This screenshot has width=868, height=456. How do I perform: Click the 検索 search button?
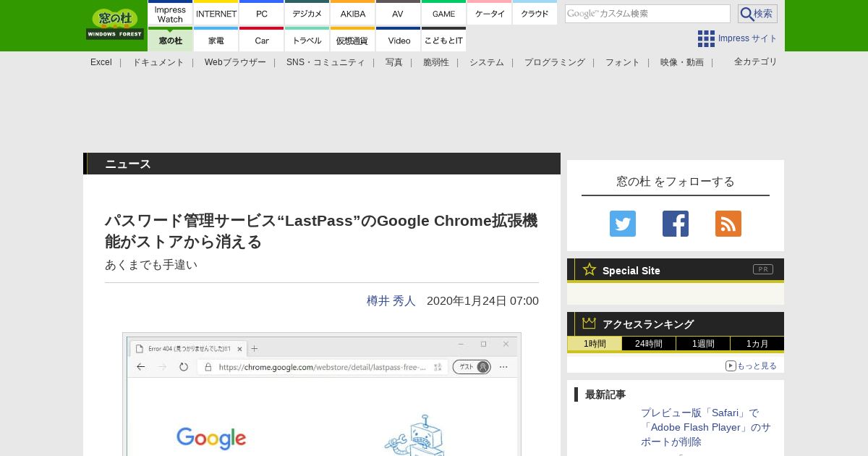pyautogui.click(x=757, y=14)
